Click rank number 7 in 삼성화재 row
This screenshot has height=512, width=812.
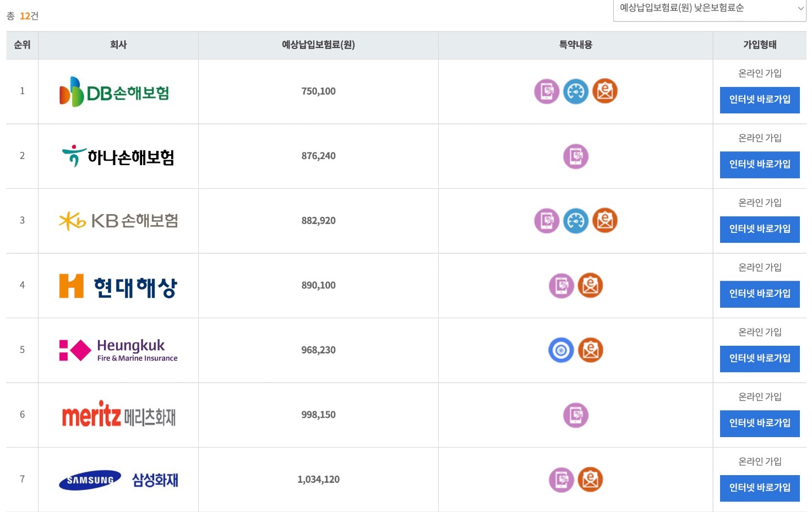(x=22, y=480)
